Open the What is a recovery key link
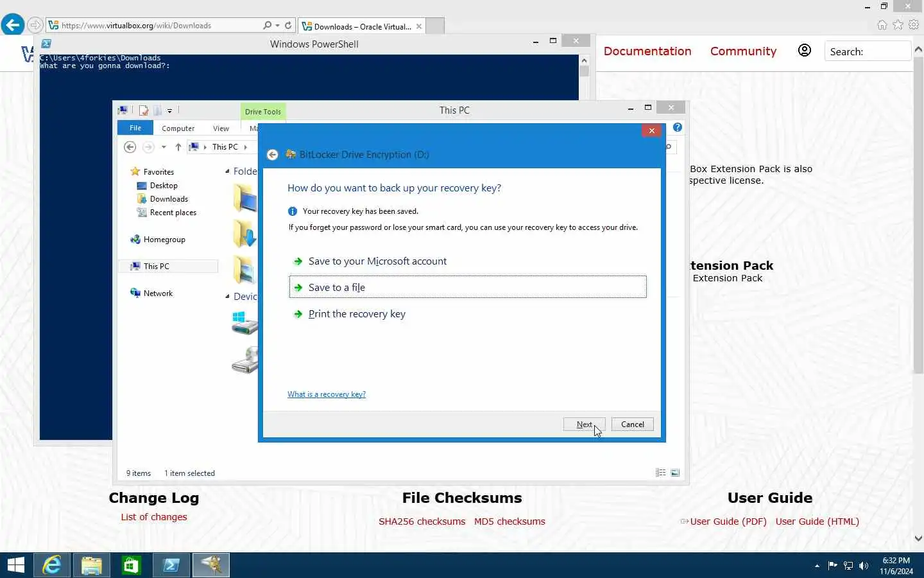This screenshot has width=924, height=578. (327, 394)
